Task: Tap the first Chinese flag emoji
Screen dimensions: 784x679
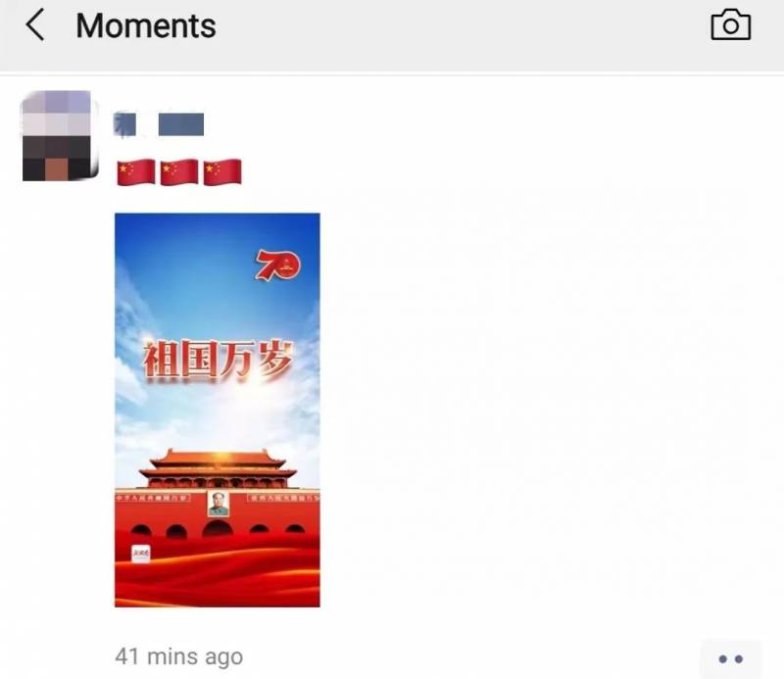Action: click(136, 172)
